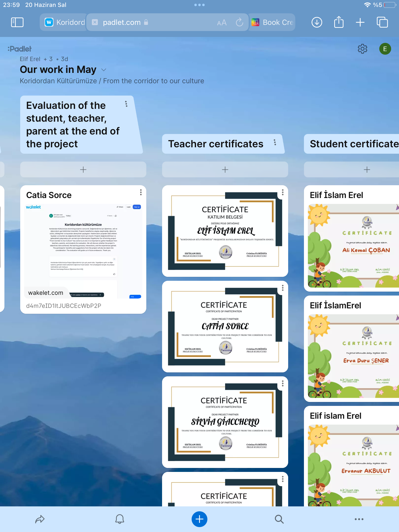Open options for Evaluation section
This screenshot has width=399, height=532.
[126, 104]
